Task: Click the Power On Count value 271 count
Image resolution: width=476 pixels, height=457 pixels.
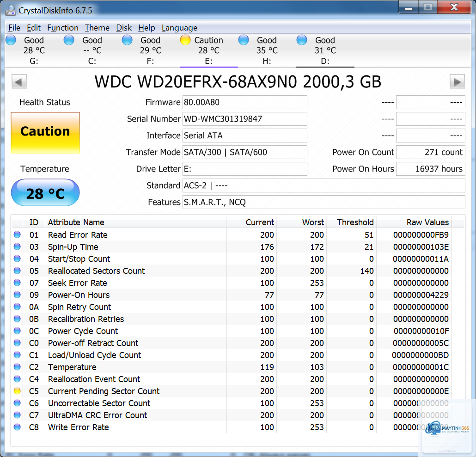Action: tap(431, 152)
